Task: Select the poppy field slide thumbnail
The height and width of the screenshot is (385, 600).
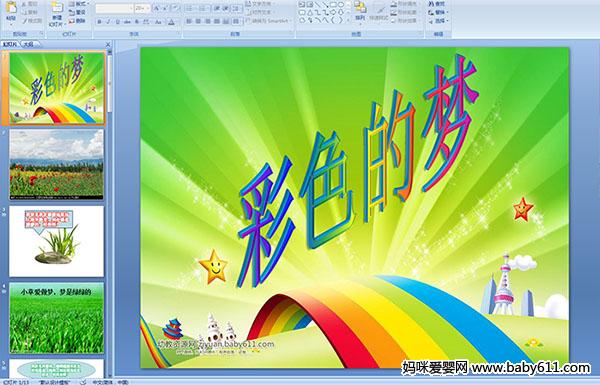Action: 56,165
